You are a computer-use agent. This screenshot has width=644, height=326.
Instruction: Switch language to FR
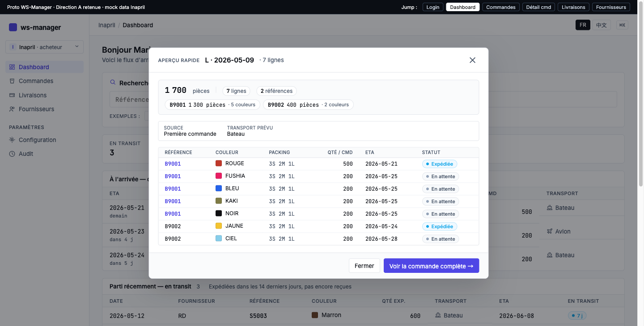(583, 25)
